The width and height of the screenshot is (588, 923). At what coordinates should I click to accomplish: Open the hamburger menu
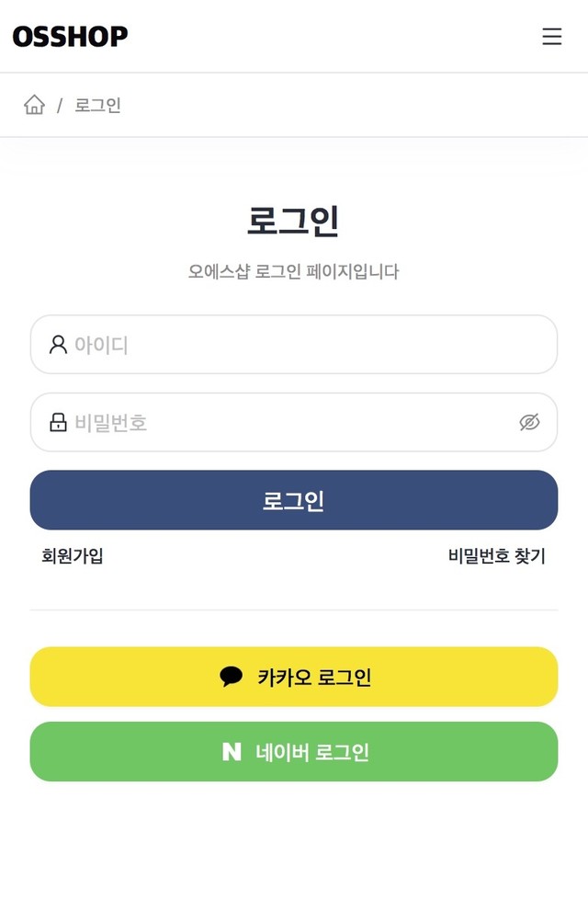tap(551, 37)
